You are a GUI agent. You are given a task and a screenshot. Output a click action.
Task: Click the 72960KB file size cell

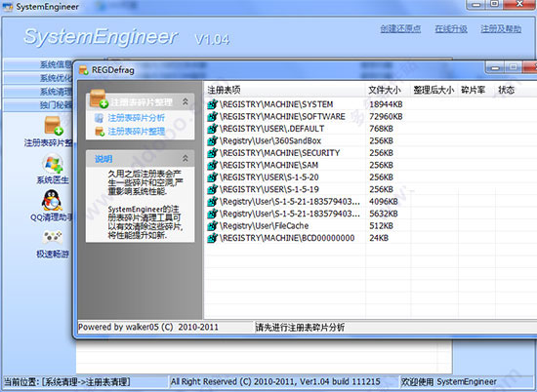[386, 116]
